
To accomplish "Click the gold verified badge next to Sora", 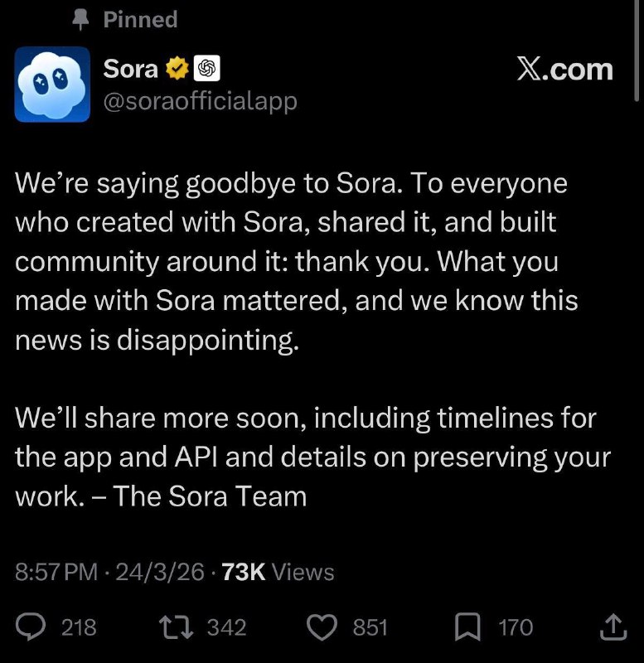I will pyautogui.click(x=176, y=69).
